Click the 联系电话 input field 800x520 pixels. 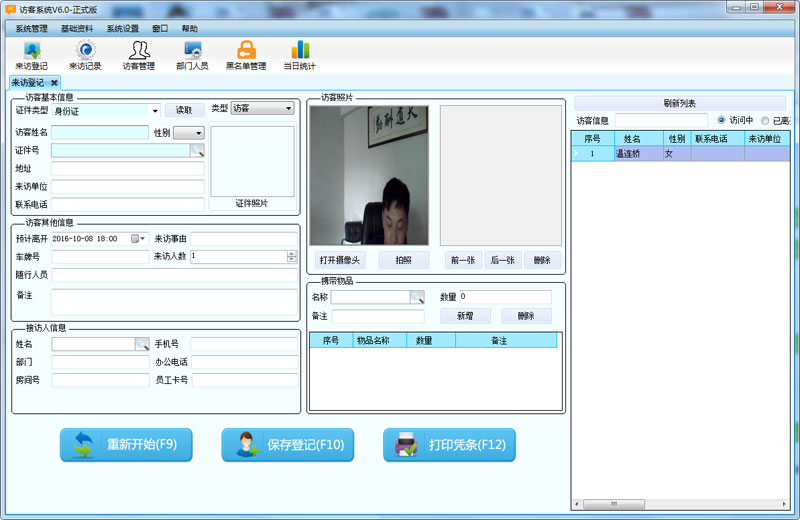pyautogui.click(x=128, y=205)
